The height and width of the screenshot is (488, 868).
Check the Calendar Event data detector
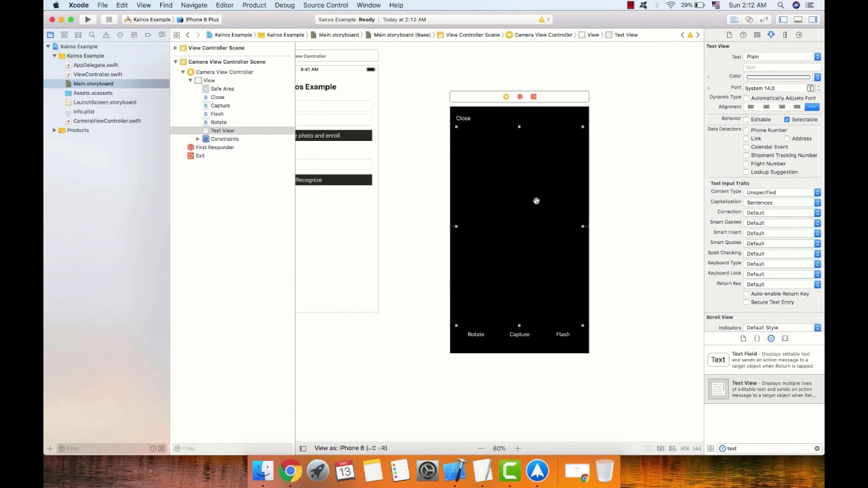pyautogui.click(x=747, y=147)
